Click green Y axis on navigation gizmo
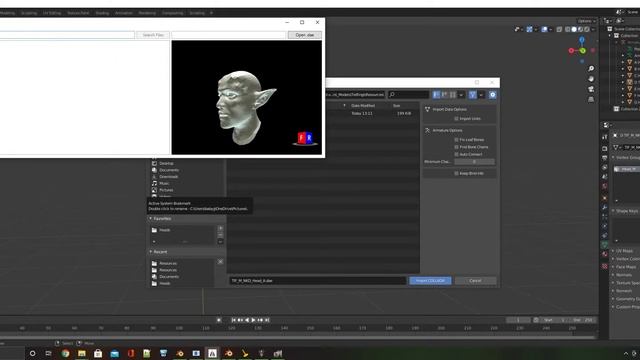640x360 pixels. [583, 51]
